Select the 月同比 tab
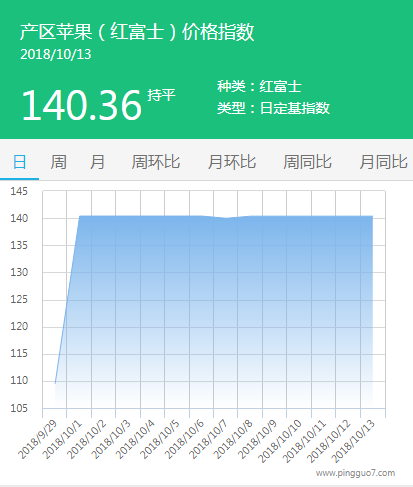The height and width of the screenshot is (487, 413). pos(383,162)
